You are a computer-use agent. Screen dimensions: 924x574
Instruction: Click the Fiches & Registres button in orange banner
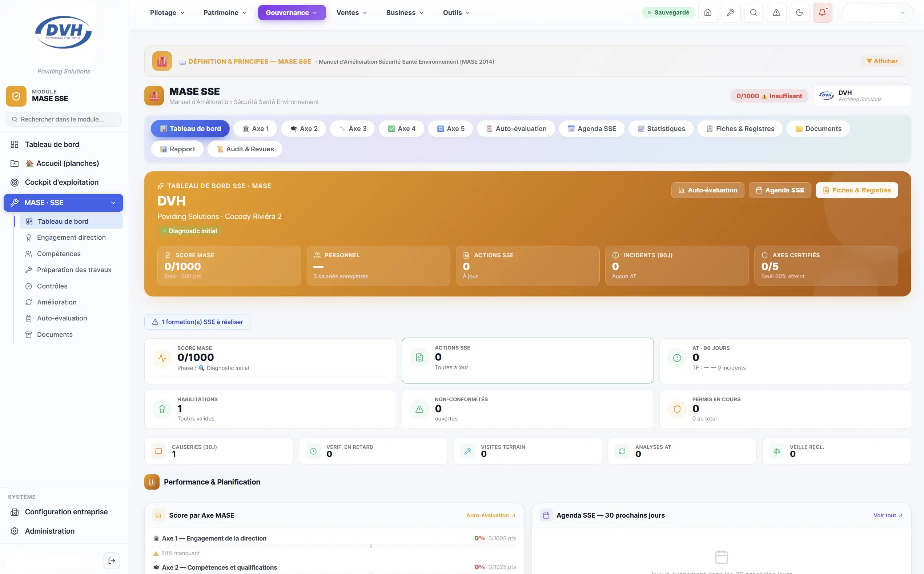click(857, 190)
